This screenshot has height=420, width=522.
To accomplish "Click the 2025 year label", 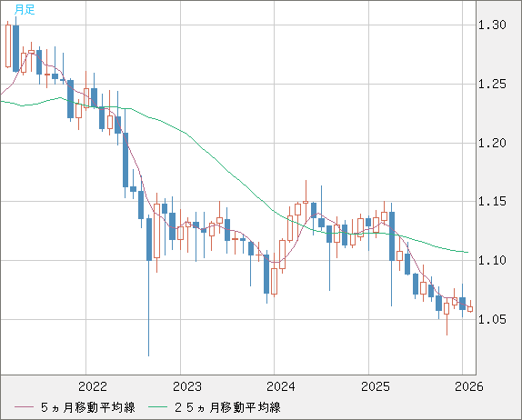I will [x=376, y=386].
